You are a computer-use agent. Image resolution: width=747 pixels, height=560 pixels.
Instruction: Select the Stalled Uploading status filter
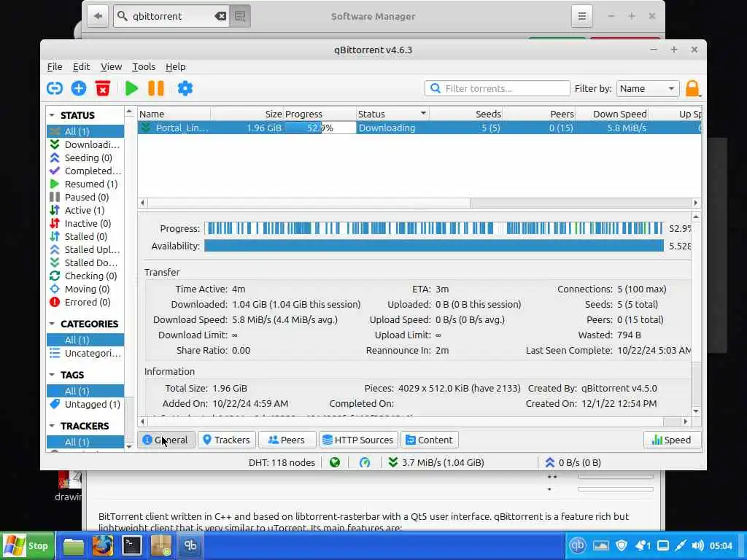pyautogui.click(x=85, y=249)
